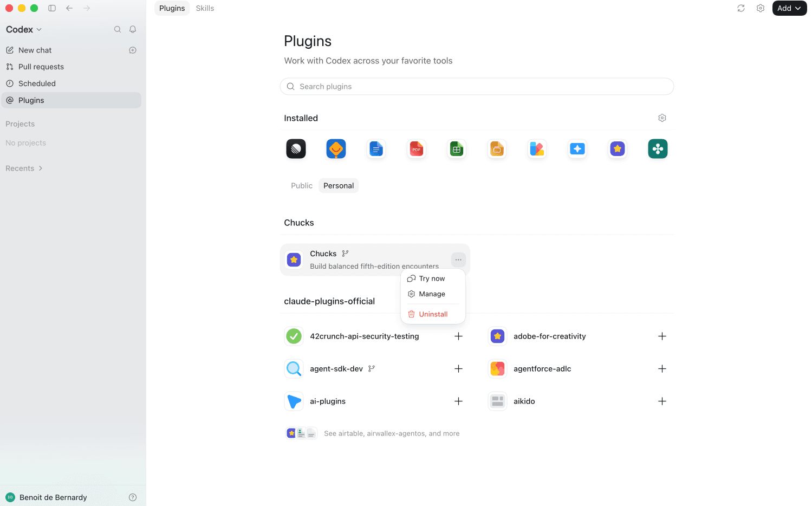
Task: Choose Try now from the menu
Action: pyautogui.click(x=433, y=278)
